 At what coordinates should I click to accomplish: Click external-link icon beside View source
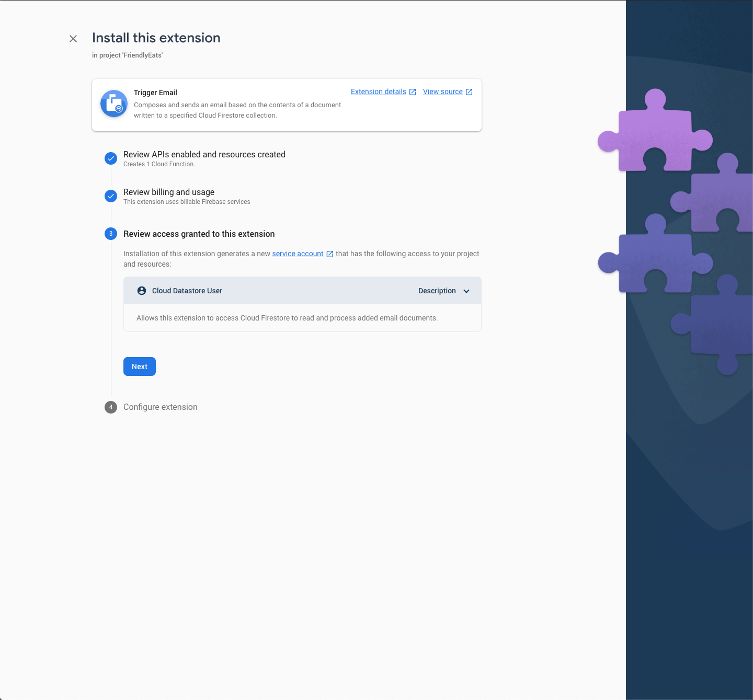click(469, 92)
